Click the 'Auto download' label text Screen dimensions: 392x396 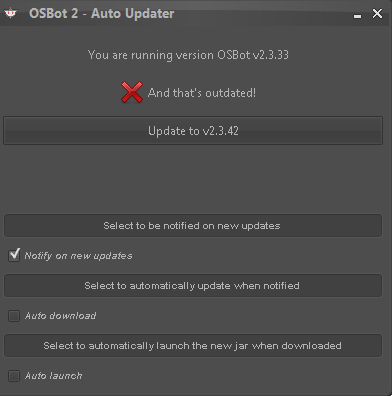coord(60,316)
